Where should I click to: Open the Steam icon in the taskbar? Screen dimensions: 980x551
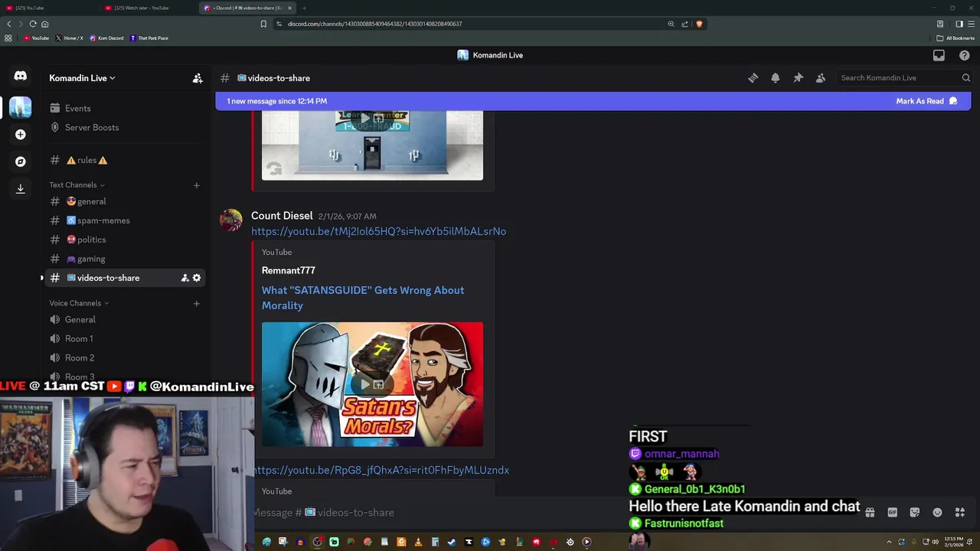(452, 542)
